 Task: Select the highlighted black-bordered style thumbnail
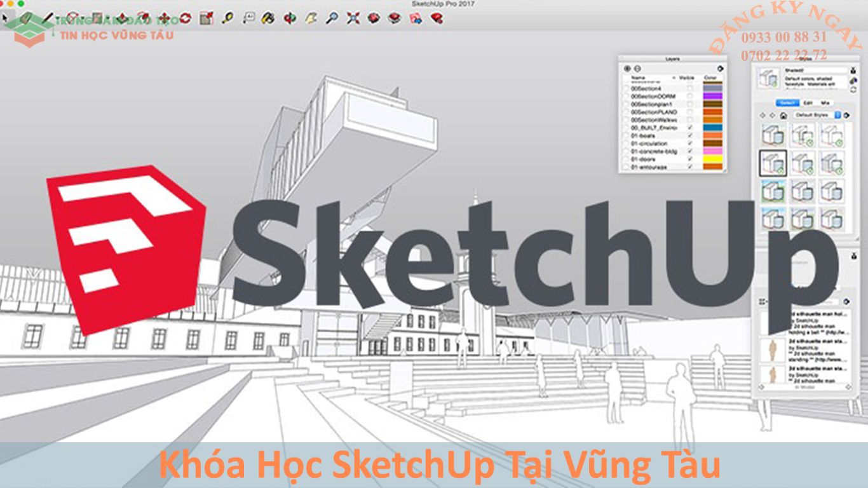[x=773, y=163]
